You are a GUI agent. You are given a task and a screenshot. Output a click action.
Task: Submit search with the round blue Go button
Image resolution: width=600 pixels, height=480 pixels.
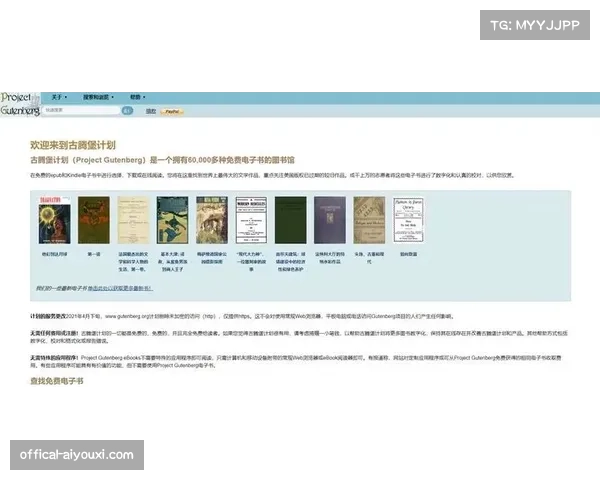tap(127, 111)
